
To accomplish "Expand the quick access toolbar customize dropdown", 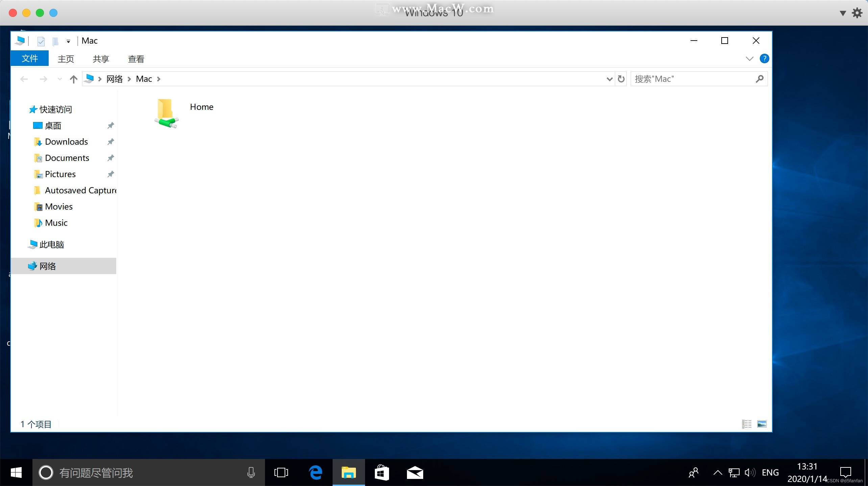I will [x=68, y=41].
